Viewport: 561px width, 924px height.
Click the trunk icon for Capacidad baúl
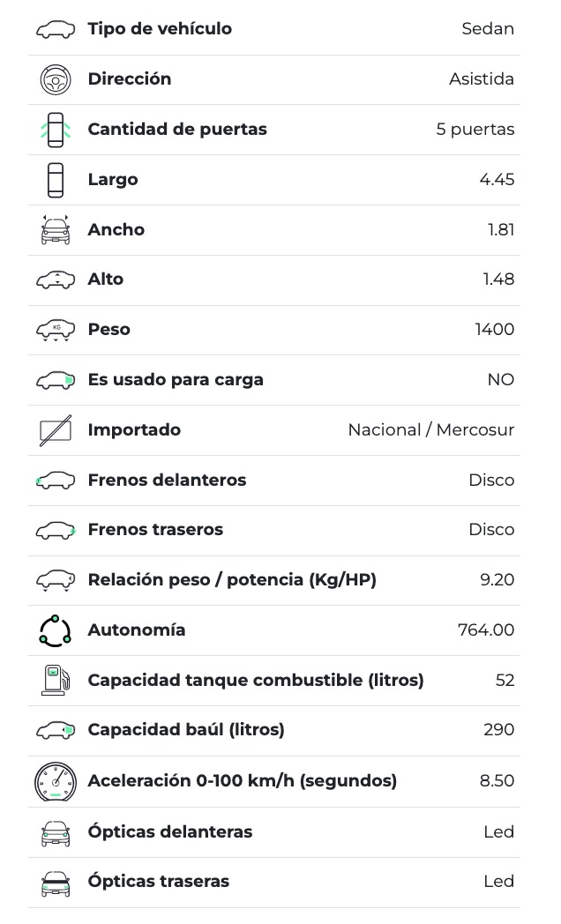(x=56, y=731)
